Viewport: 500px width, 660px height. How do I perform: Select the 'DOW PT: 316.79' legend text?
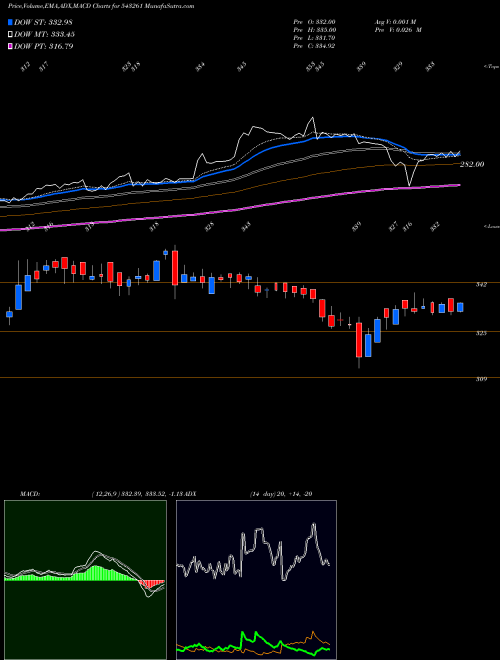tap(43, 47)
